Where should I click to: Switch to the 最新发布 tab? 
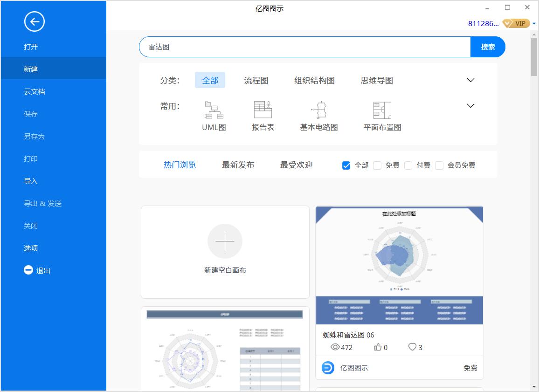tap(238, 165)
